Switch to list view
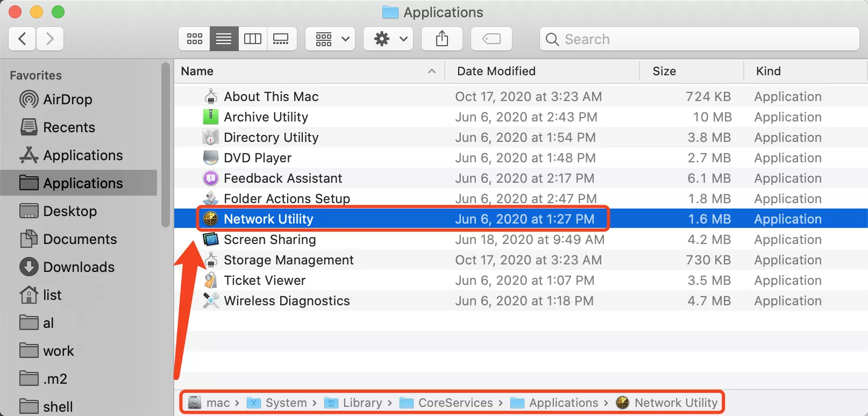 pyautogui.click(x=224, y=39)
